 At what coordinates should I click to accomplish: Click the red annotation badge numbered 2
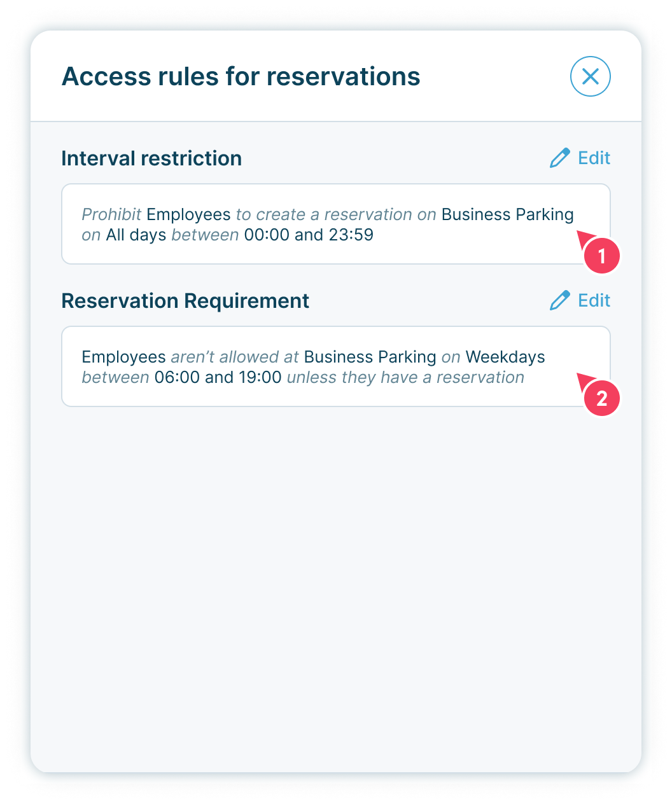[x=601, y=398]
